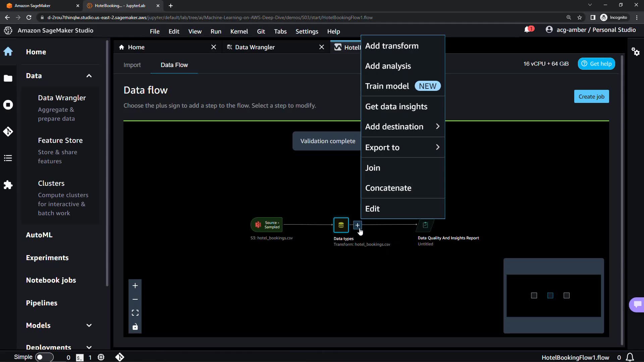Click the Home icon in left sidebar
The height and width of the screenshot is (362, 644).
click(x=8, y=52)
